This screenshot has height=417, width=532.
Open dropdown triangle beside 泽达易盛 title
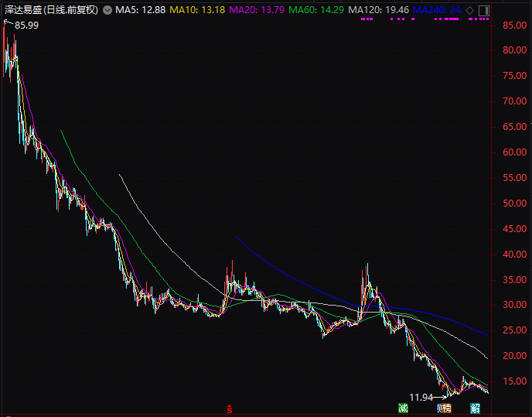coord(107,9)
